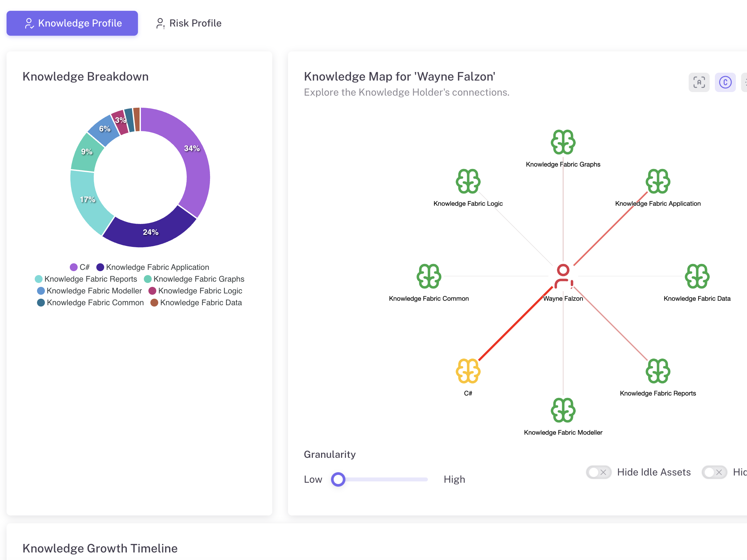
Task: Click the Granularity slider handle near Low
Action: (338, 479)
